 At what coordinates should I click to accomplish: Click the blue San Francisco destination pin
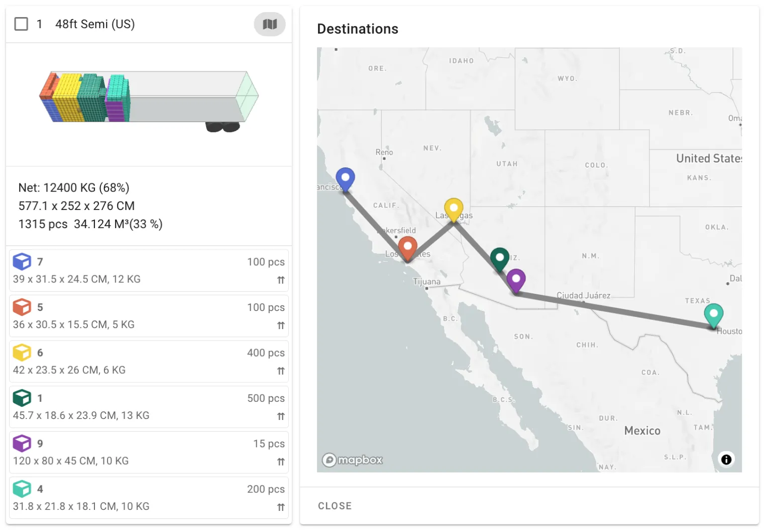click(x=345, y=178)
